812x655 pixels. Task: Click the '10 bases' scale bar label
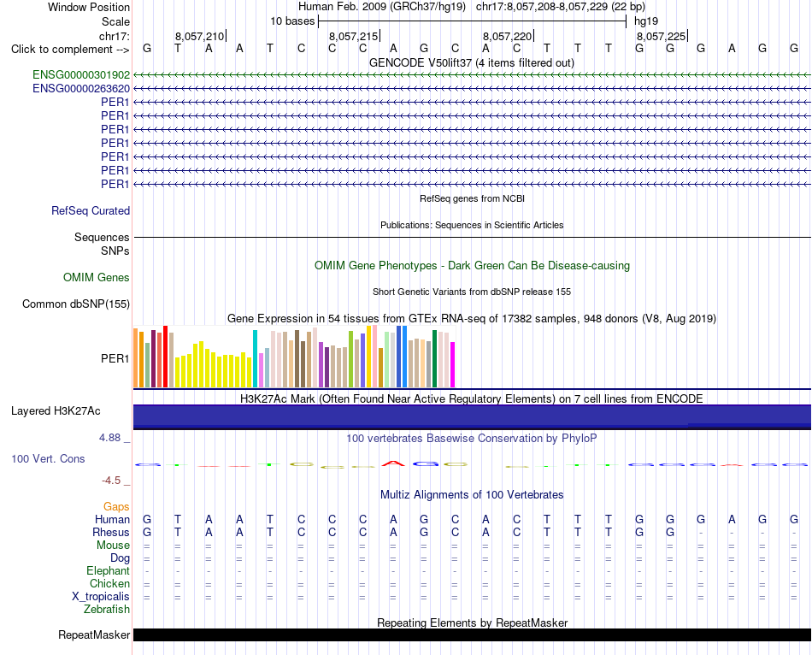(292, 21)
